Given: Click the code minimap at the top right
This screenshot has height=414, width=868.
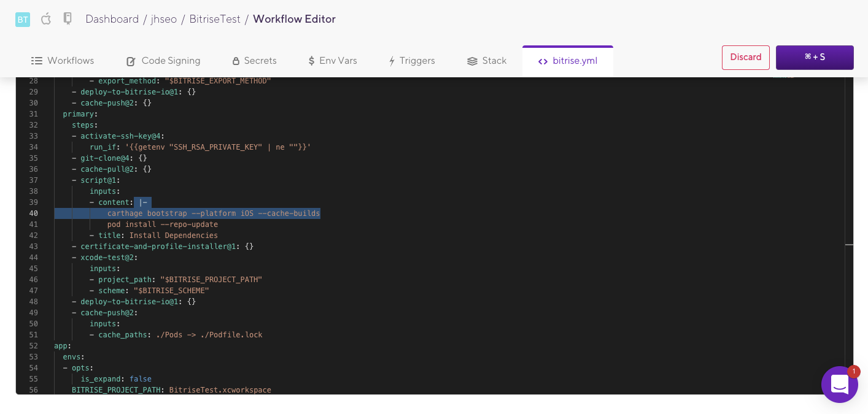Looking at the screenshot, I should (x=783, y=78).
